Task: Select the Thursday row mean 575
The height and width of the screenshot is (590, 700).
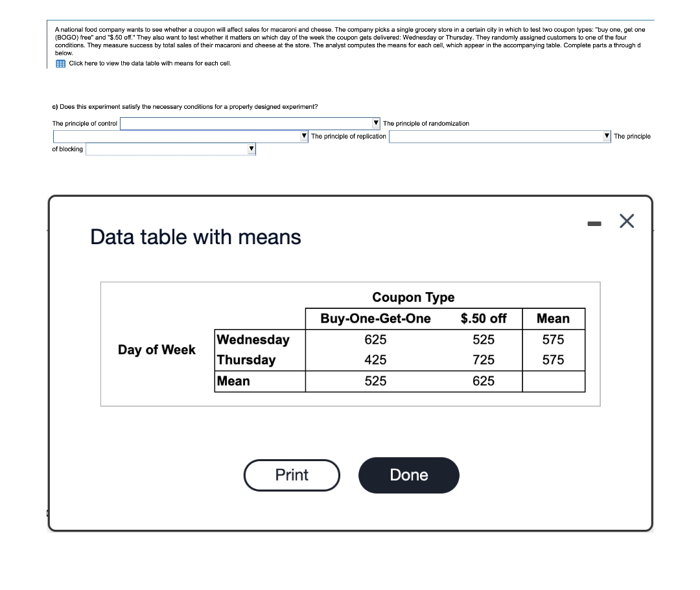Action: coord(553,360)
